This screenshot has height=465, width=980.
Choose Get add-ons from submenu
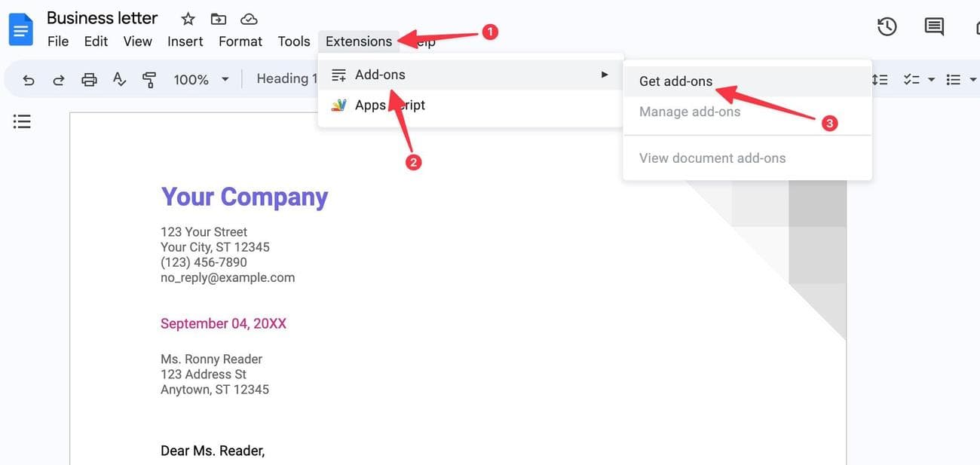(675, 81)
